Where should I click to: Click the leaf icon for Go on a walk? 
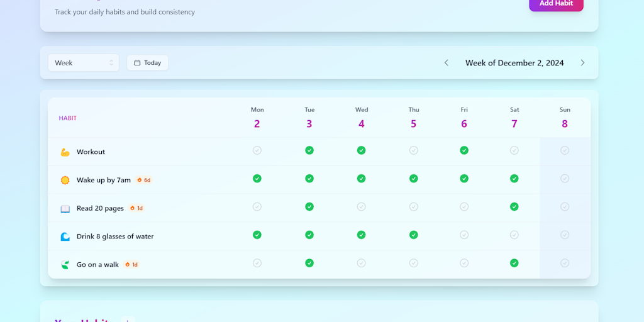coord(65,265)
